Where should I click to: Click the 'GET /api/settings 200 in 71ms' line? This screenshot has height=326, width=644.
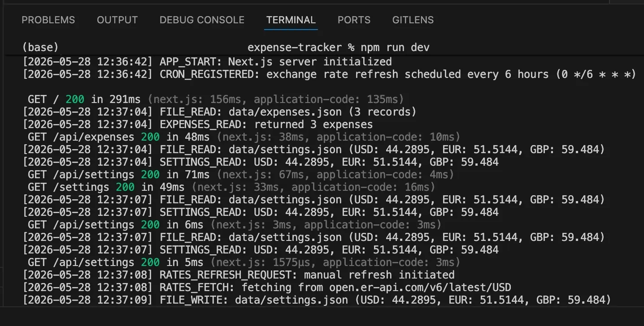click(x=241, y=174)
